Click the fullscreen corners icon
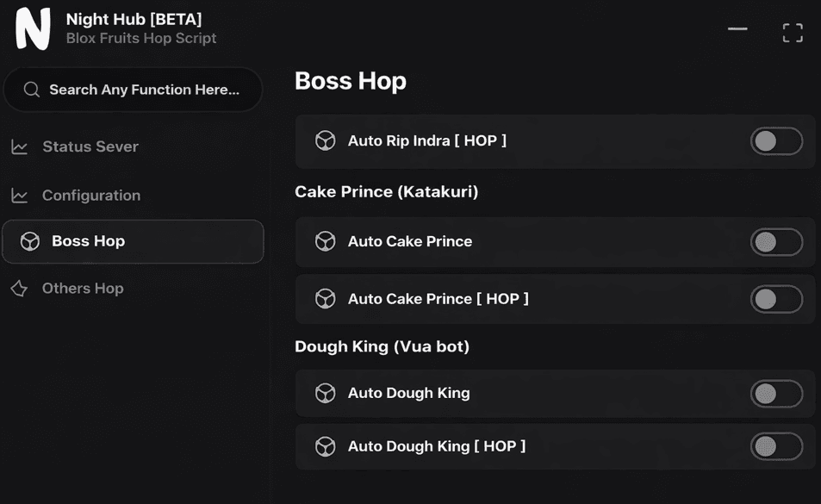This screenshot has height=504, width=821. [793, 33]
